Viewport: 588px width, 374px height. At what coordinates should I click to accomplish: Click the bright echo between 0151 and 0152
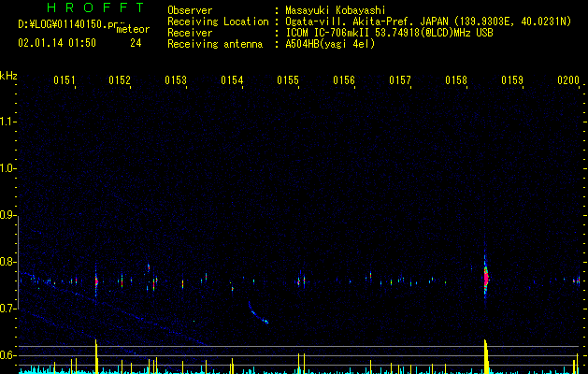[x=96, y=280]
